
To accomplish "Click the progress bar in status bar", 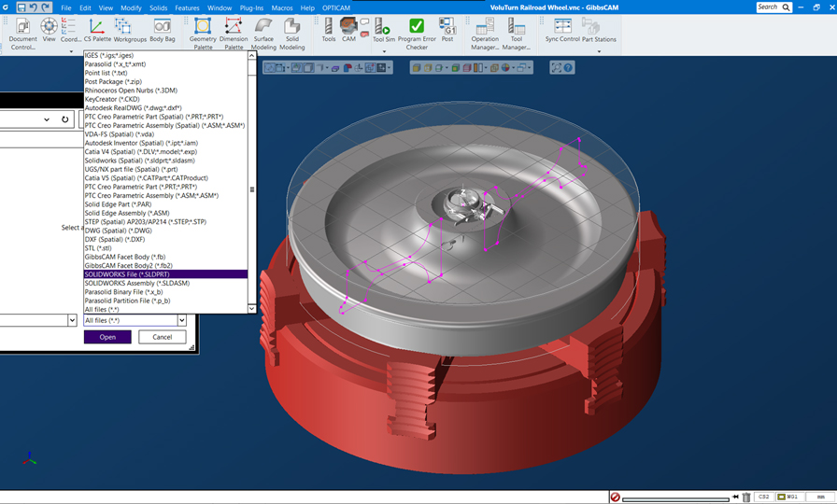I will 675,497.
